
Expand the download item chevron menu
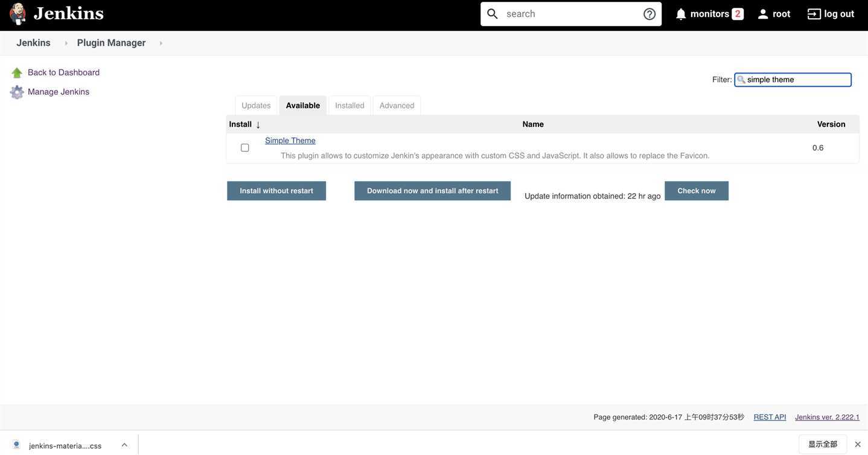coord(124,445)
